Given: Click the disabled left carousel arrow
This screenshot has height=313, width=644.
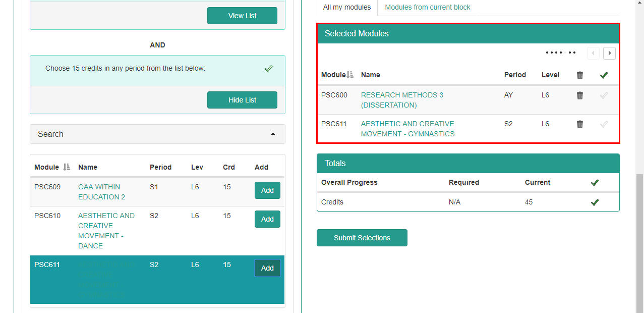Looking at the screenshot, I should pos(593,53).
